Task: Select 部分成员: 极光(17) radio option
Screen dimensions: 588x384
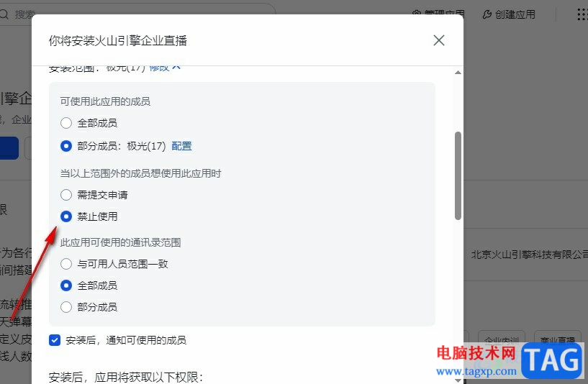Action: (66, 146)
